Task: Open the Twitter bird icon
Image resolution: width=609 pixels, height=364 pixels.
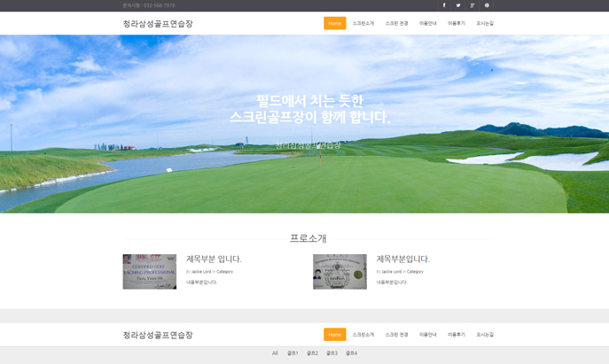Action: coord(458,5)
